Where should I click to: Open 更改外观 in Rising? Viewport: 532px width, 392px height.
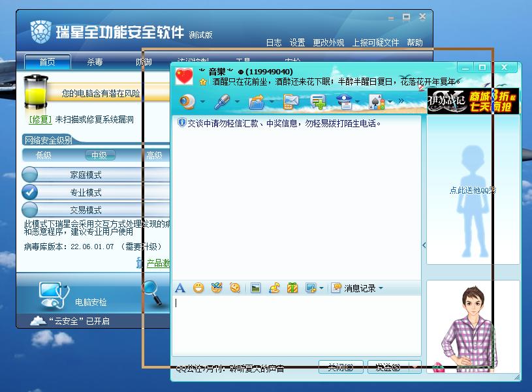[x=328, y=43]
